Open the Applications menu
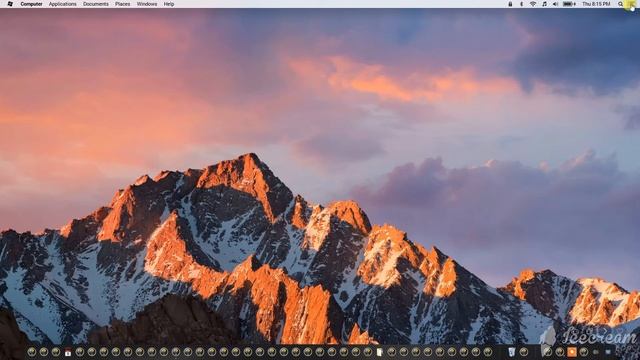 pyautogui.click(x=62, y=4)
